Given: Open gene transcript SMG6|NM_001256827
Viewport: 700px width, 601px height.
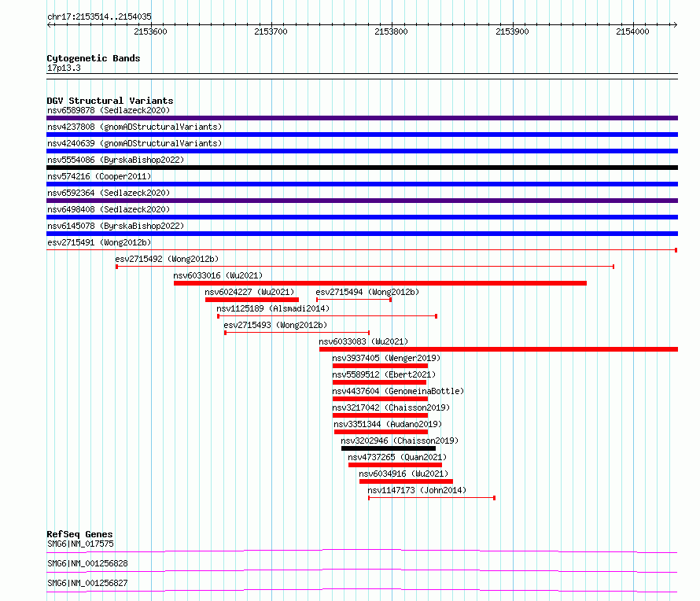Looking at the screenshot, I should click(x=87, y=583).
